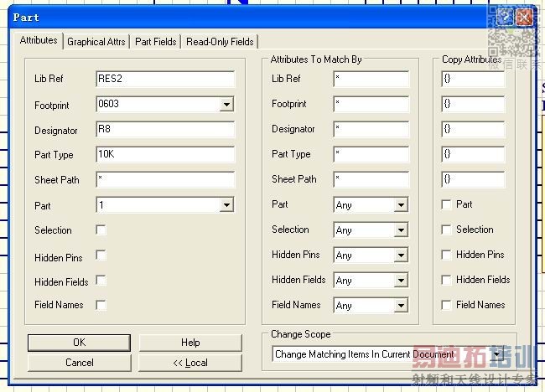Screen dimensions: 545x392
Task: Click the Sheet Path match-by field
Action: (371, 179)
